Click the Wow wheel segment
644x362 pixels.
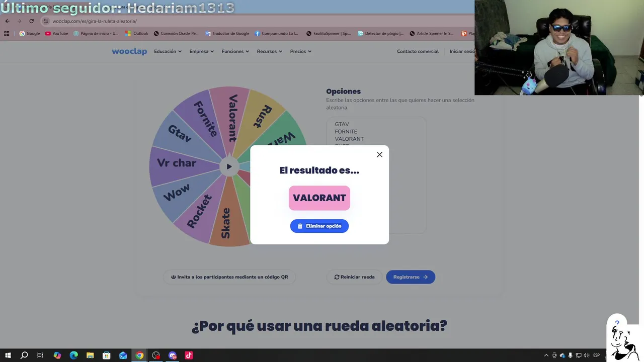tap(176, 193)
